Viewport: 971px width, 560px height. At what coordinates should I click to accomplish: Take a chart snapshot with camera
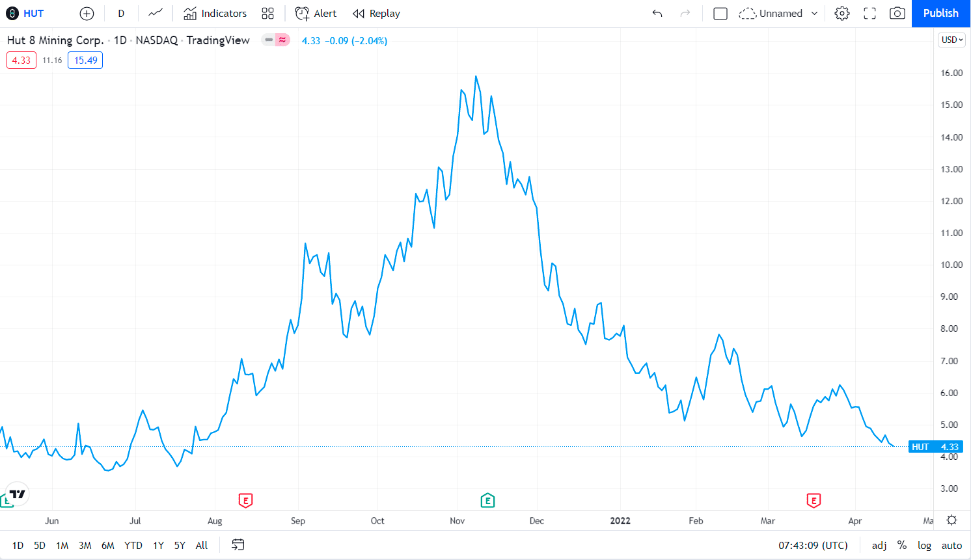(897, 13)
